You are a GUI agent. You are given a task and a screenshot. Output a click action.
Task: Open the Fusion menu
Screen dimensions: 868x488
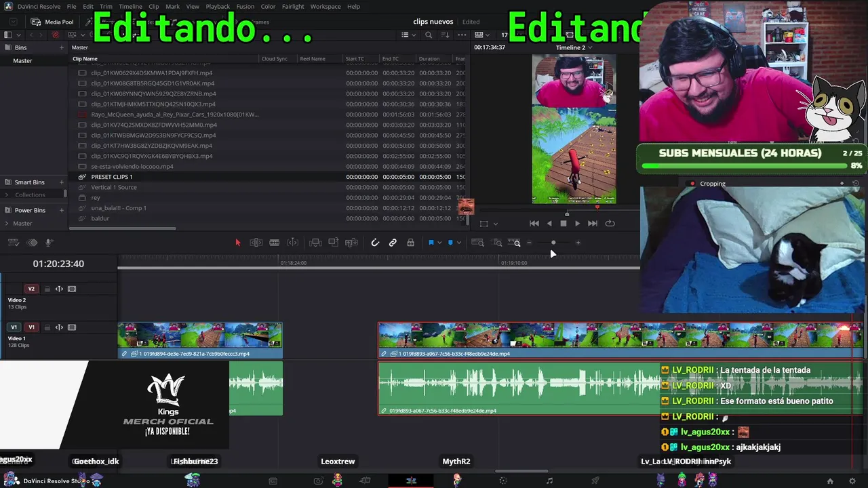pyautogui.click(x=245, y=7)
